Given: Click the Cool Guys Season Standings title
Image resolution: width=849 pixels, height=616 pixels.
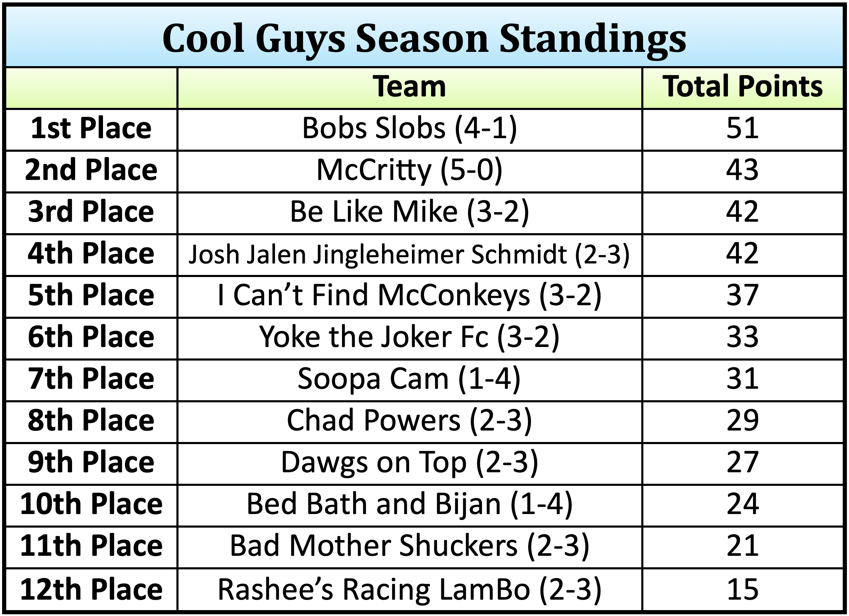Looking at the screenshot, I should (x=424, y=39).
